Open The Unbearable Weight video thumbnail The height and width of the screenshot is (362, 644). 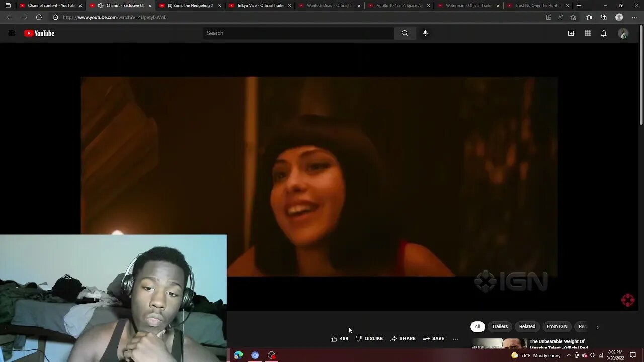tap(498, 344)
